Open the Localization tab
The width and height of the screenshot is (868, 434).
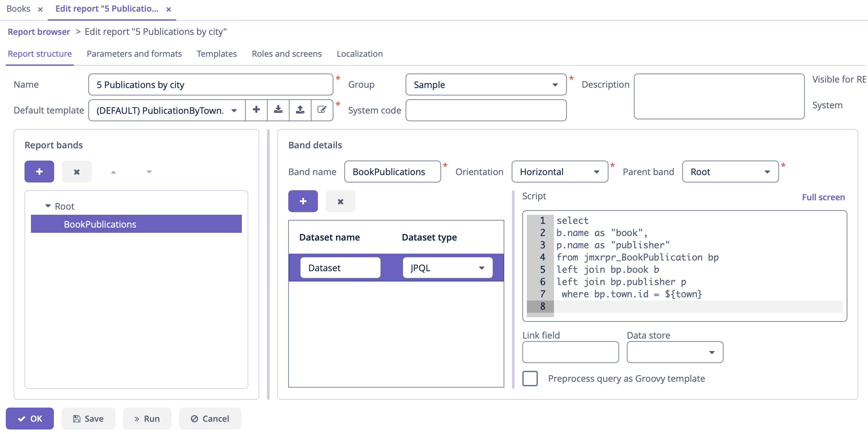(x=360, y=54)
